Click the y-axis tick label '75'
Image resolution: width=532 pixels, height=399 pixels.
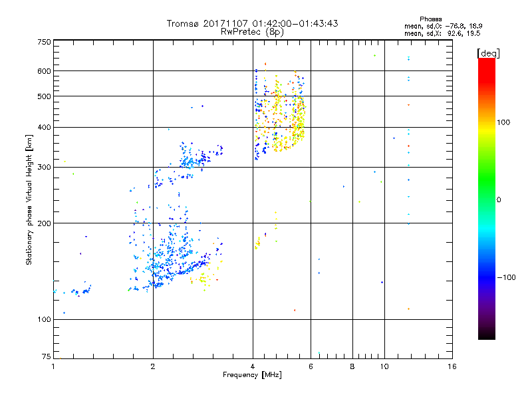pyautogui.click(x=47, y=356)
